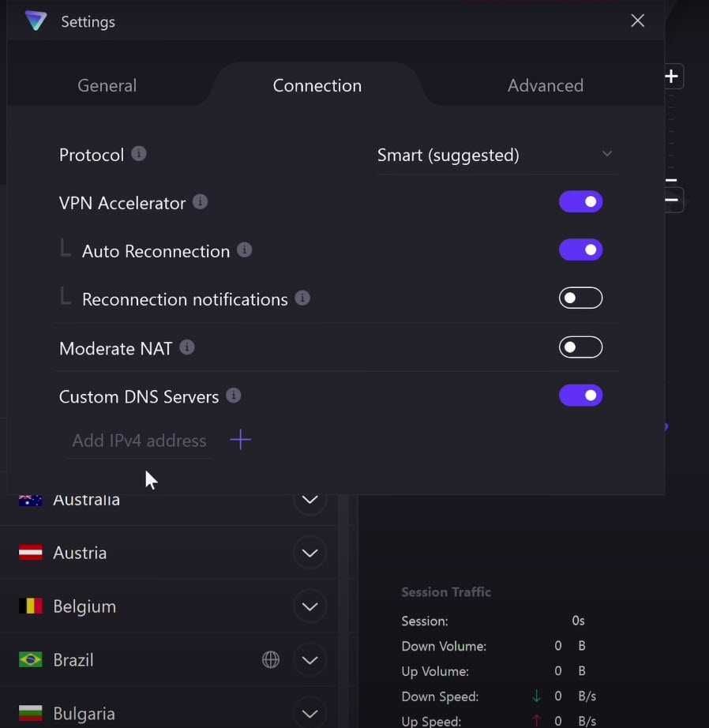The height and width of the screenshot is (728, 709).
Task: Click the Add IPv4 address input field
Action: pyautogui.click(x=138, y=441)
